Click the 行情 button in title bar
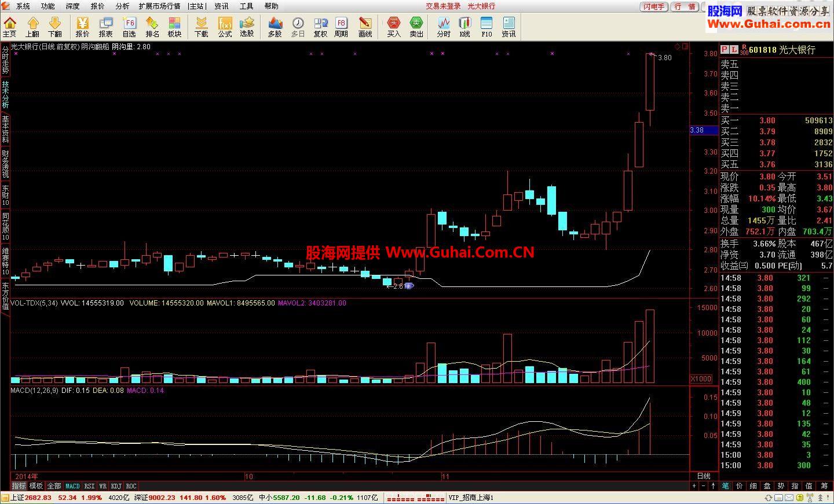 click(686, 6)
